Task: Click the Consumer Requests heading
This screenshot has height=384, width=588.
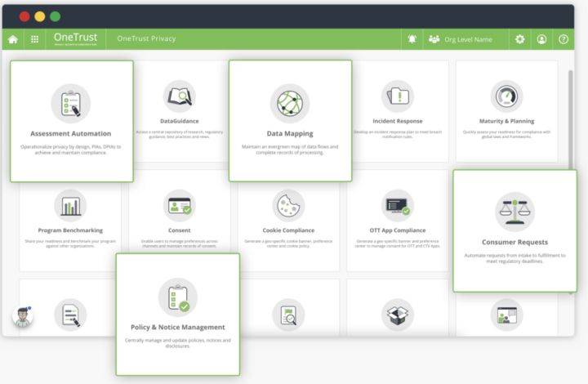Action: pyautogui.click(x=514, y=243)
